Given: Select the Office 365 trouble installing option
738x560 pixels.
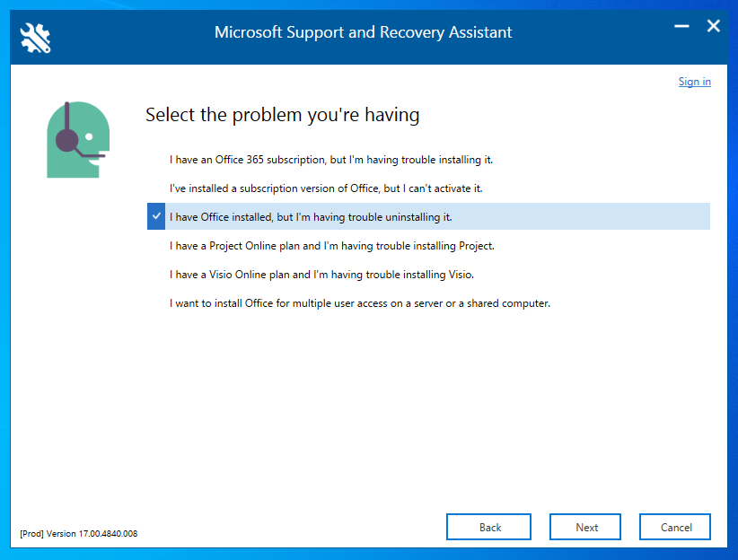Looking at the screenshot, I should pyautogui.click(x=331, y=160).
